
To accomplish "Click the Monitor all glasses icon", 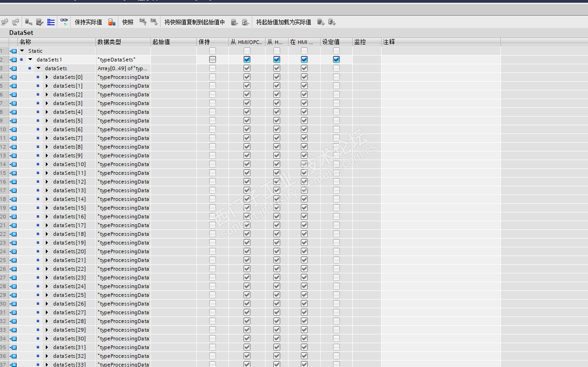I will pos(64,22).
